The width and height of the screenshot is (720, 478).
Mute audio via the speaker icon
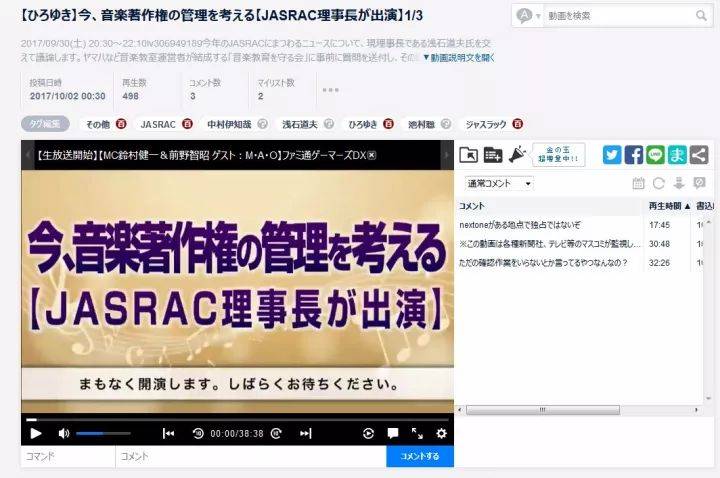pos(64,433)
